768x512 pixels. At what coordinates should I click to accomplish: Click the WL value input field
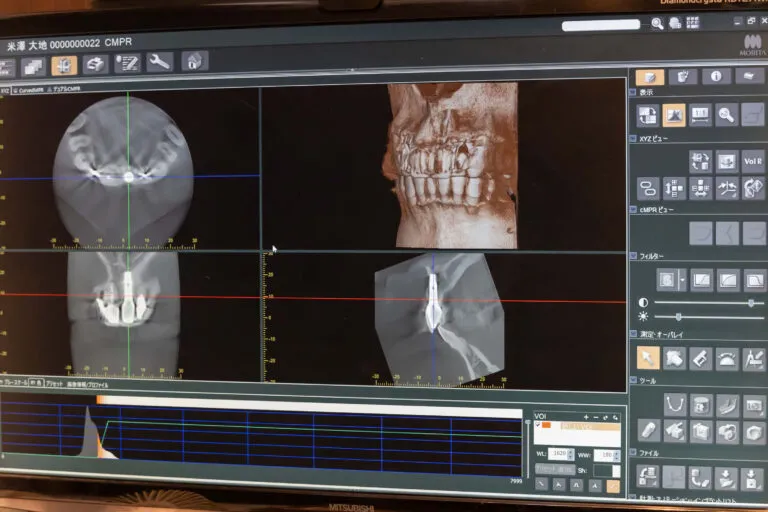(562, 454)
